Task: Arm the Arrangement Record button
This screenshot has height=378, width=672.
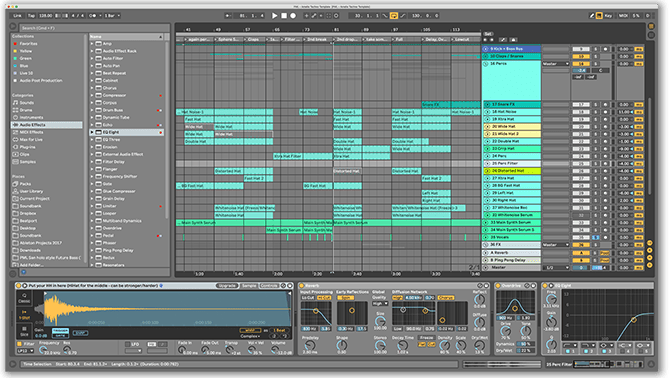Action: point(293,15)
